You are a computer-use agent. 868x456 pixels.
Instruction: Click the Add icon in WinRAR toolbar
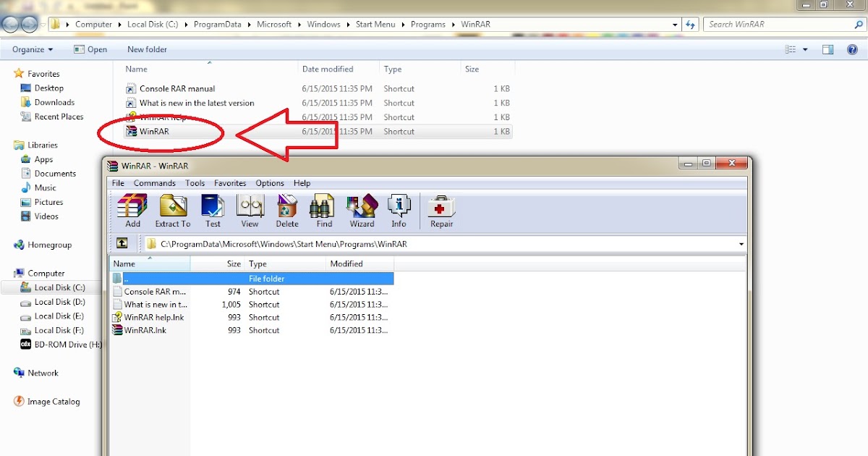pyautogui.click(x=132, y=211)
